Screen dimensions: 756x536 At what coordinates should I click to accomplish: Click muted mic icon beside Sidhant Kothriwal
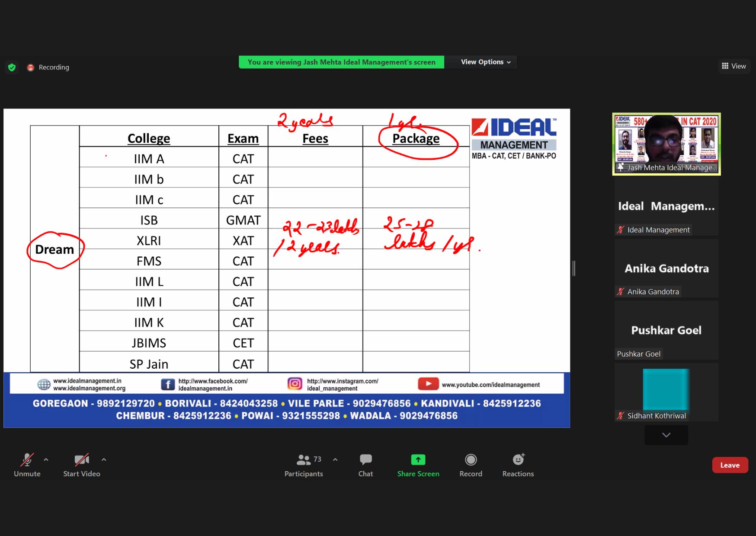[x=621, y=416]
